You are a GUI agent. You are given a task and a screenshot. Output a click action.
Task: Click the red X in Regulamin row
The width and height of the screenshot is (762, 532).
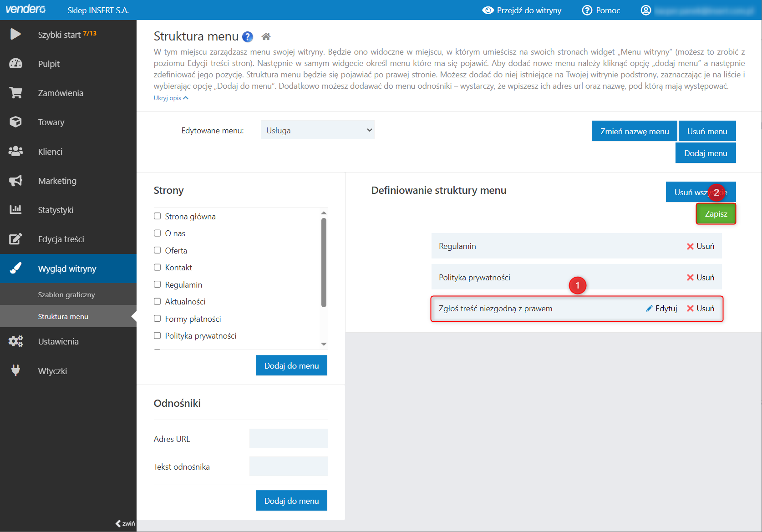point(690,246)
